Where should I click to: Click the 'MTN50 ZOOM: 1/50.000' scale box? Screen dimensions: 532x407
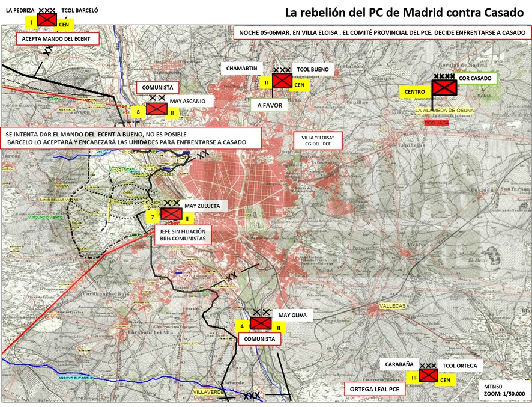click(x=504, y=390)
